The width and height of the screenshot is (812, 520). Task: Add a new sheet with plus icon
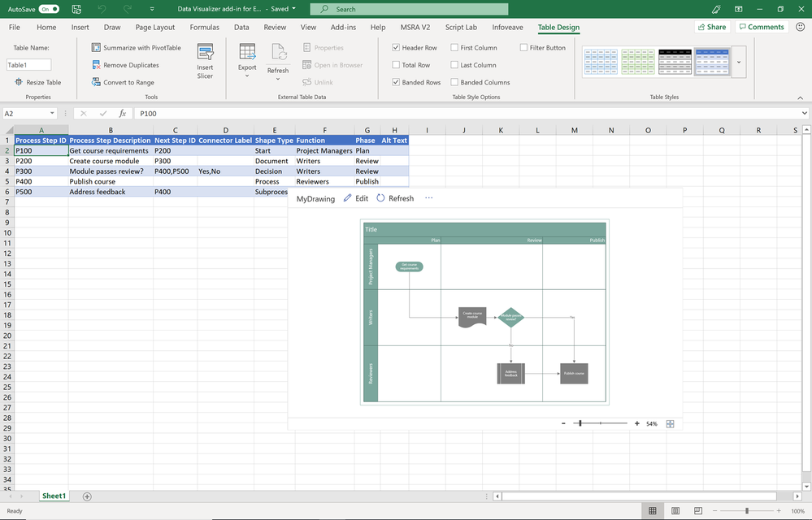[87, 496]
